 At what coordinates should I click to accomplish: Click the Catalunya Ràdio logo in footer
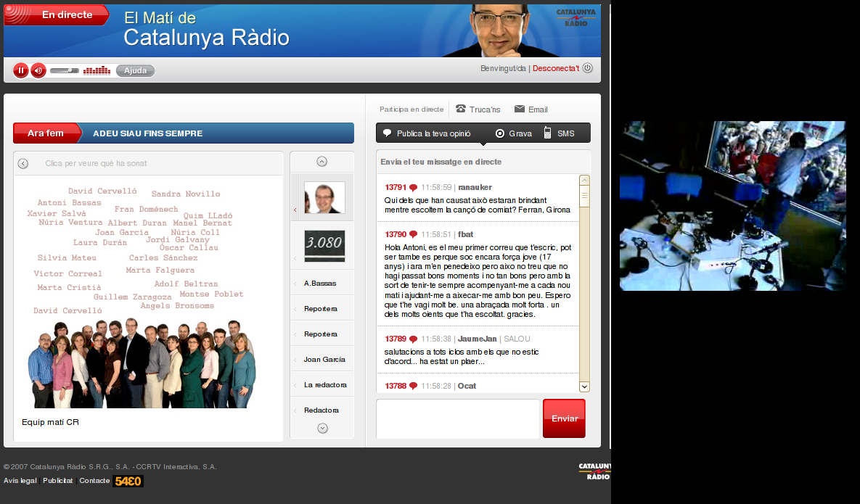click(594, 471)
